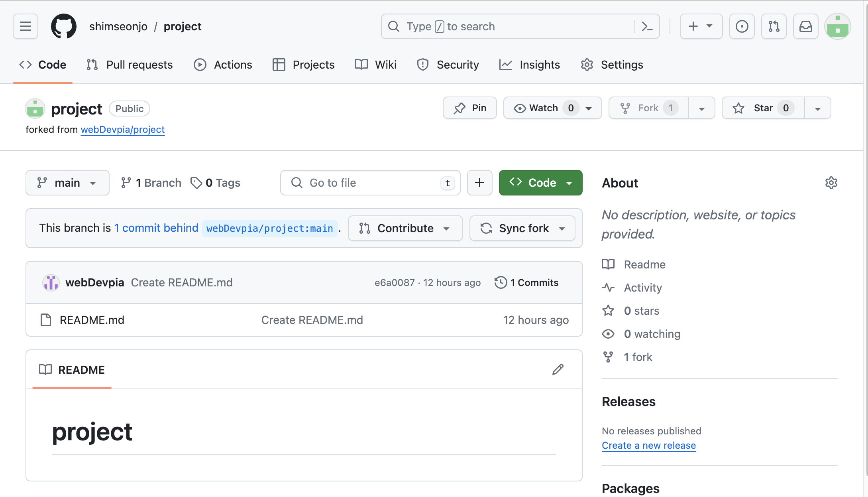
Task: Pin the project repository
Action: pyautogui.click(x=469, y=108)
